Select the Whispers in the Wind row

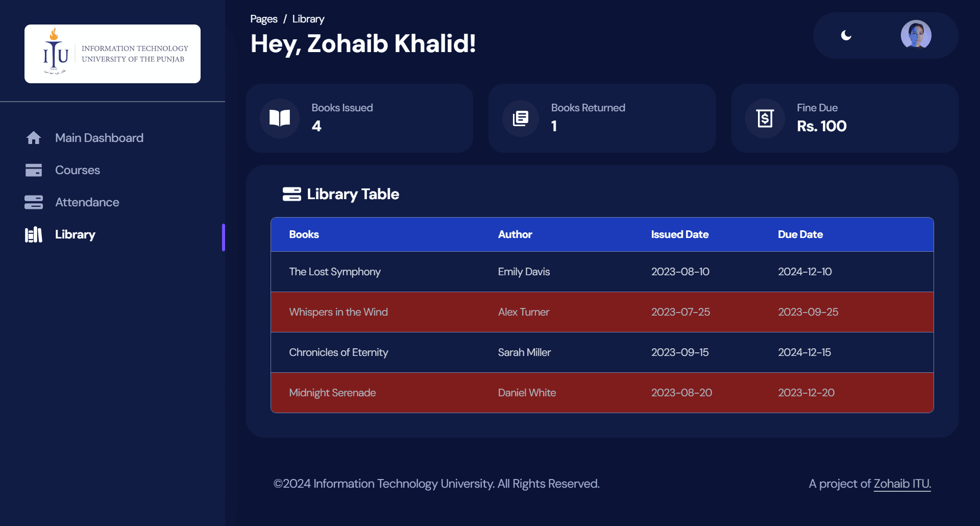coord(602,312)
